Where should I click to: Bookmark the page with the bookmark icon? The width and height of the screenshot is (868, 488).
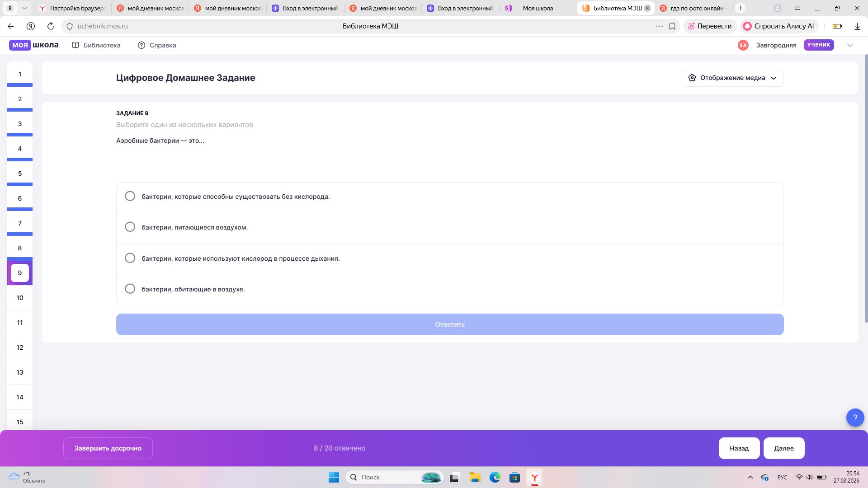click(x=672, y=26)
